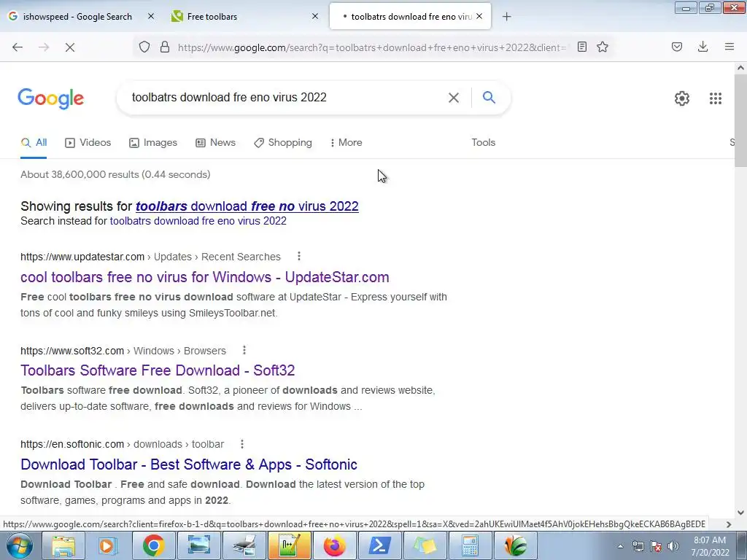The height and width of the screenshot is (560, 747).
Task: Close the current toolbatrs search tab
Action: tap(479, 17)
